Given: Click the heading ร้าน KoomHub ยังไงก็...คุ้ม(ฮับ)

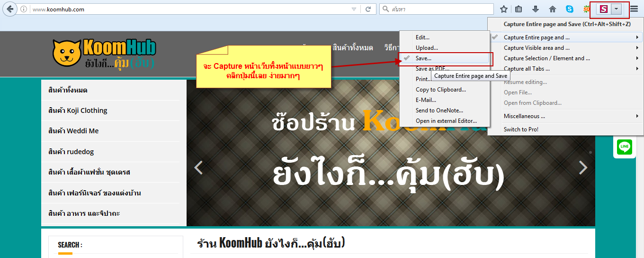Looking at the screenshot, I should [x=271, y=244].
